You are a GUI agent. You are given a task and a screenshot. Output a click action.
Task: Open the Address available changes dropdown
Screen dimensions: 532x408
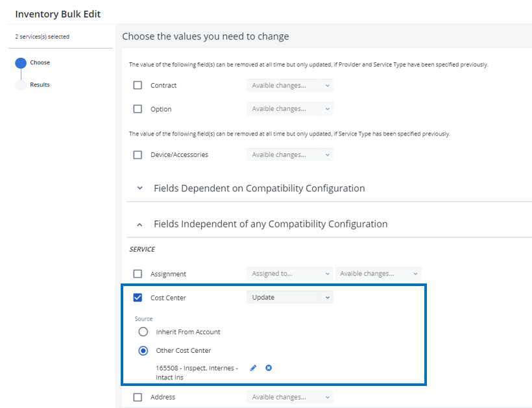pyautogui.click(x=289, y=397)
